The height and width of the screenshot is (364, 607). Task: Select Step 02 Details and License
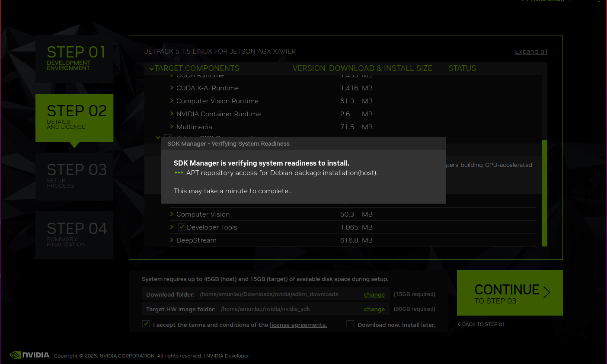click(x=74, y=118)
